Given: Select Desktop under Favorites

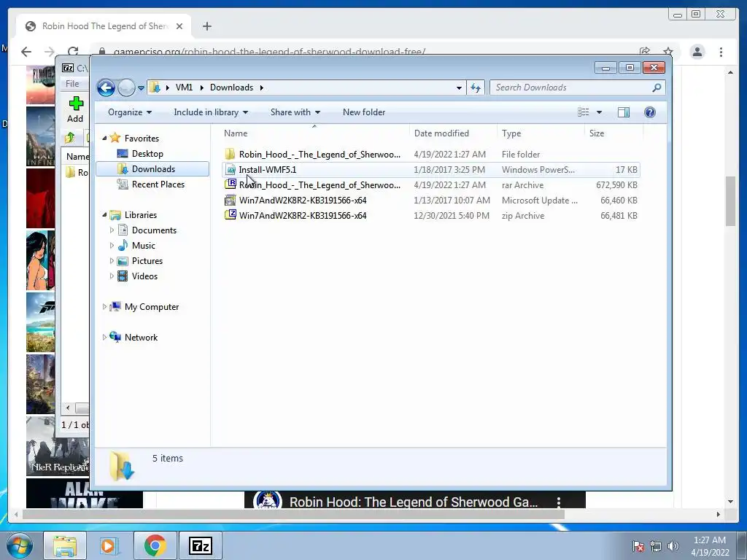Looking at the screenshot, I should pyautogui.click(x=147, y=154).
